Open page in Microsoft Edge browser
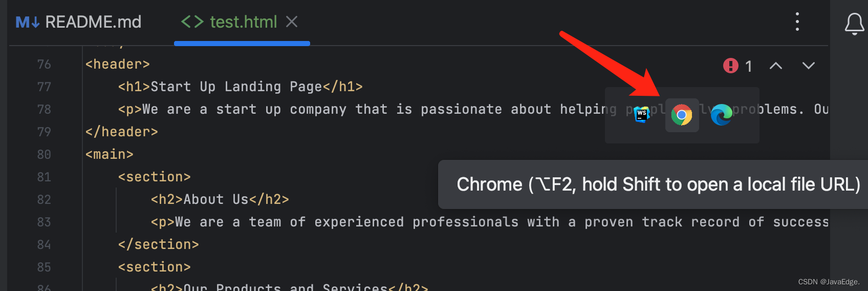Screen dimensions: 868x291 coord(721,115)
